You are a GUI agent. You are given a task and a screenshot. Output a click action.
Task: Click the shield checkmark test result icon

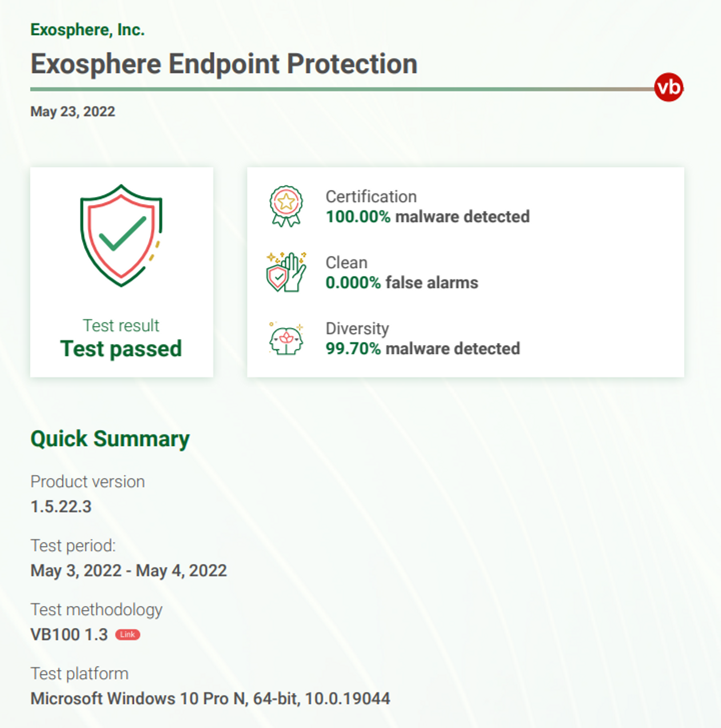tap(121, 235)
